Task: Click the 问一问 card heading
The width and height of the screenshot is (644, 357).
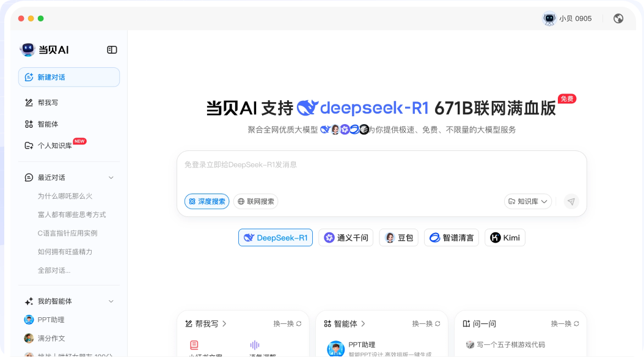Action: (479, 324)
